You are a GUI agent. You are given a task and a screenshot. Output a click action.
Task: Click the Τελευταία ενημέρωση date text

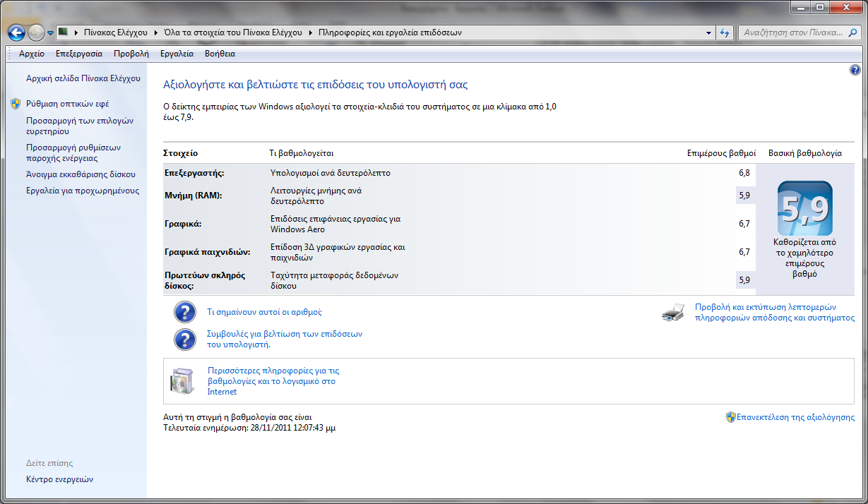click(x=249, y=428)
